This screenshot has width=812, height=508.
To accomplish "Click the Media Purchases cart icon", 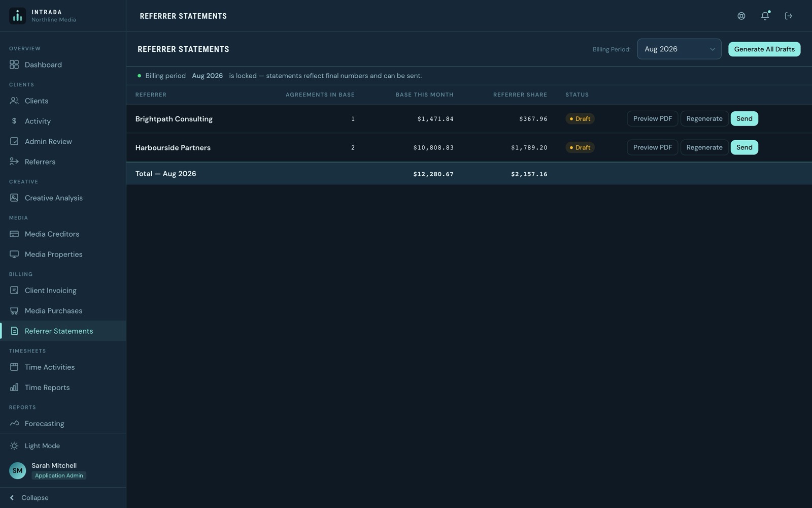I will pos(14,310).
